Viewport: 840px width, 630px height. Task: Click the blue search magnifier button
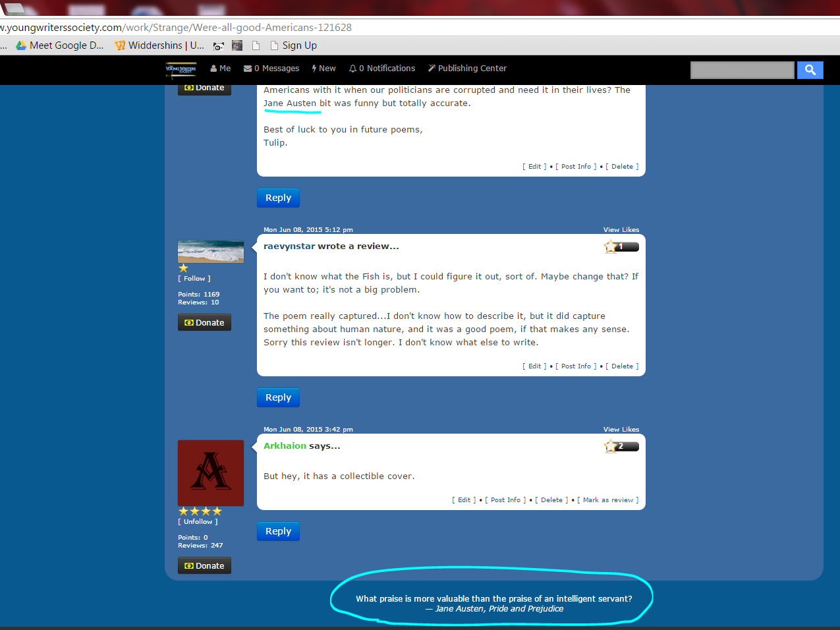click(x=810, y=70)
